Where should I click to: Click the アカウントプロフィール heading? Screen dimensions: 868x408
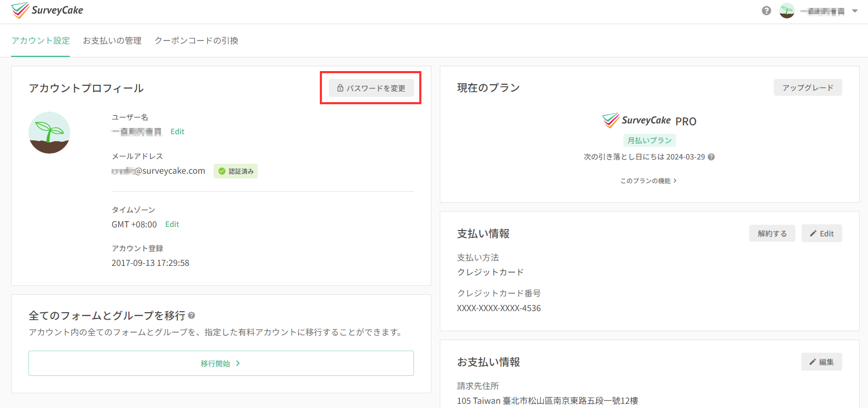[x=86, y=88]
